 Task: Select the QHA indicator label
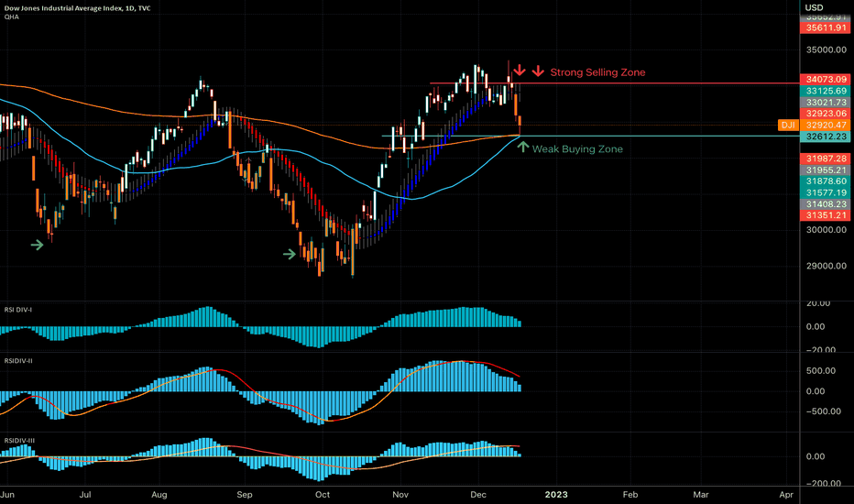click(x=11, y=16)
